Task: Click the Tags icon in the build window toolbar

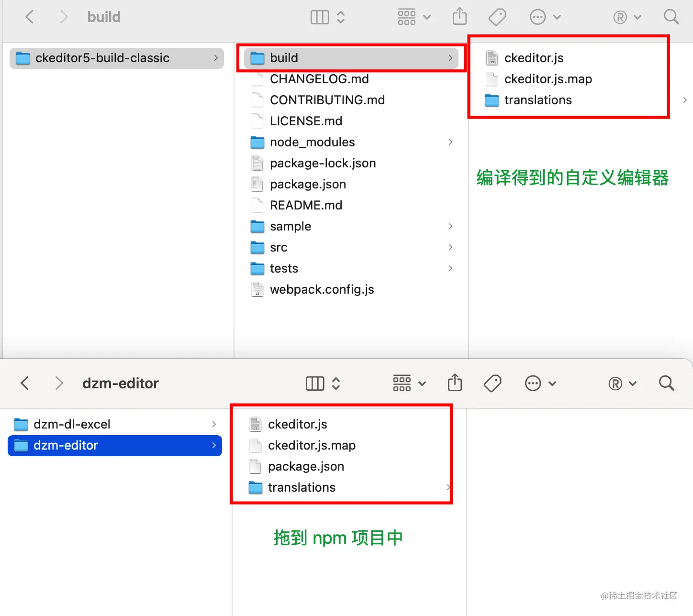Action: pos(497,16)
